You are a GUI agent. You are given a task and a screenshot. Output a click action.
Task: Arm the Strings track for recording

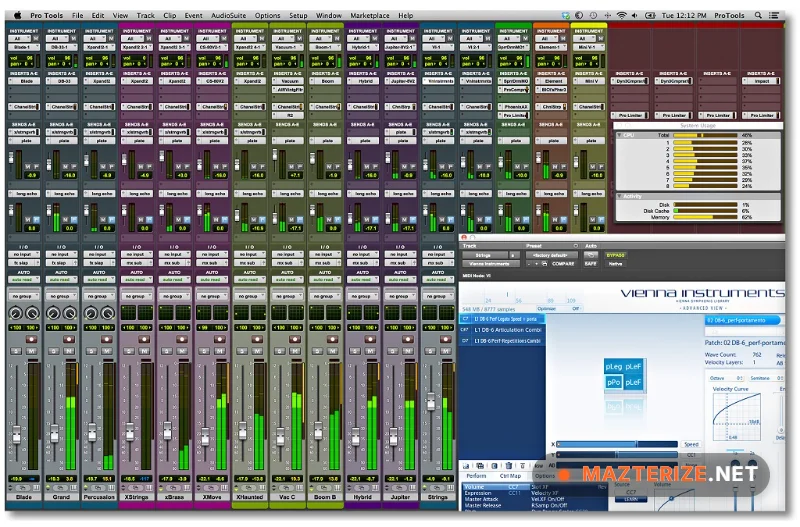click(446, 339)
